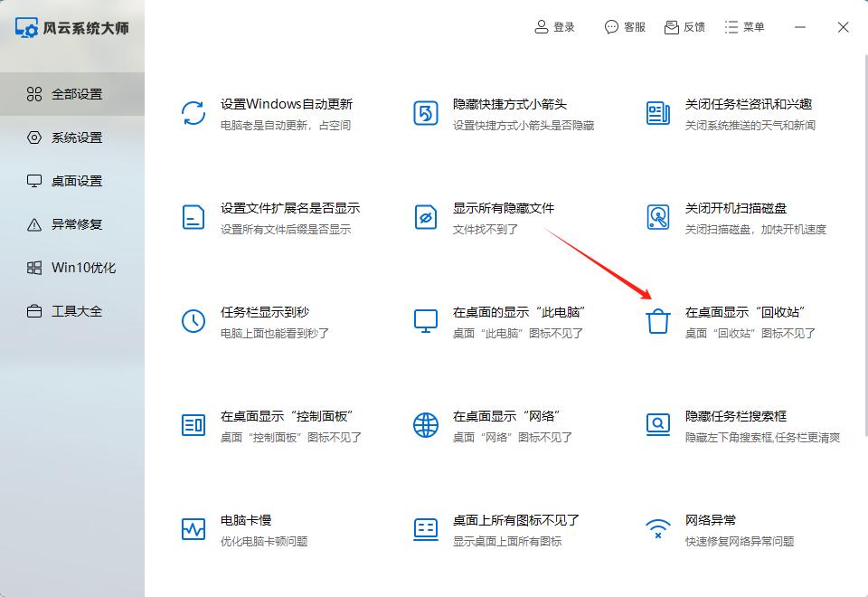Open 反馈 to send feedback

pos(685,26)
